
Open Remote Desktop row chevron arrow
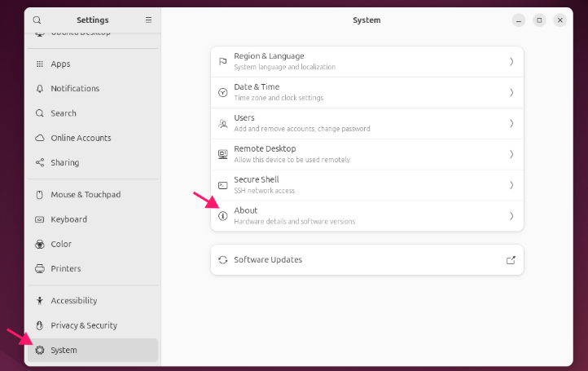(511, 154)
